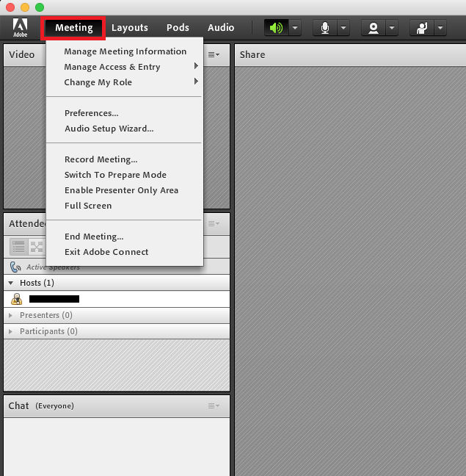
Task: Open the microphone options dropdown arrow
Action: click(x=343, y=28)
